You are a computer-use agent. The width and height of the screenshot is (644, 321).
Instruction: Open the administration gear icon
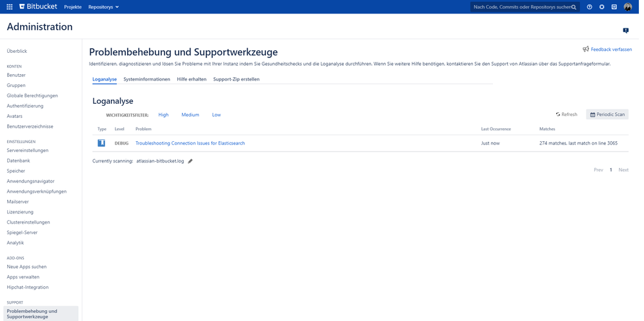601,7
